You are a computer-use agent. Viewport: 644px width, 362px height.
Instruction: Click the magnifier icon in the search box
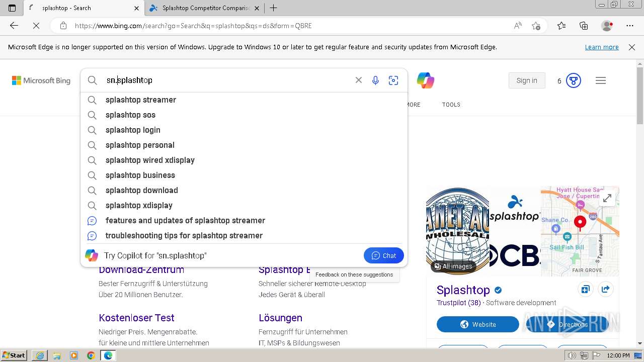click(x=93, y=80)
